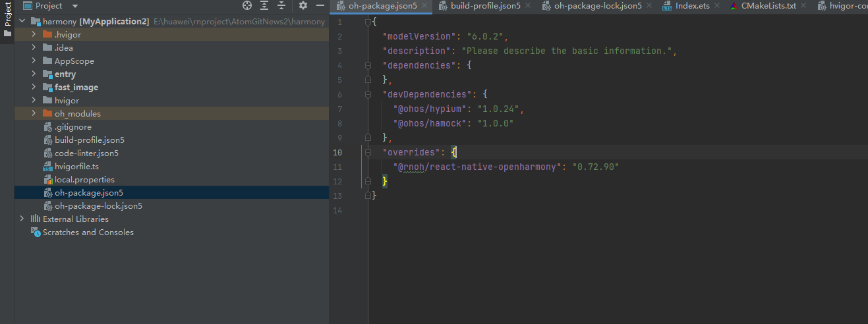
Task: Fold the dependencies block on line 4
Action: click(368, 65)
